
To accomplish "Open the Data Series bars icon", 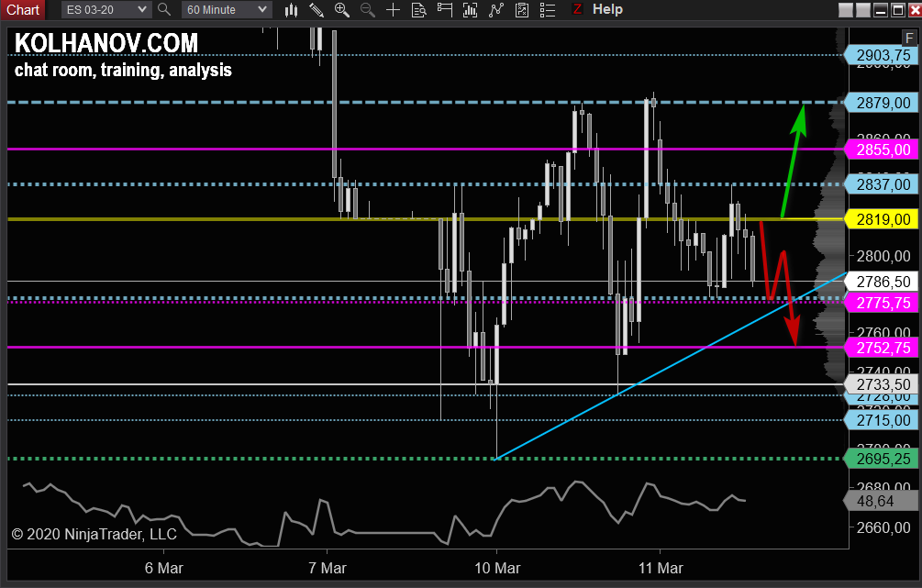I will coord(471,10).
